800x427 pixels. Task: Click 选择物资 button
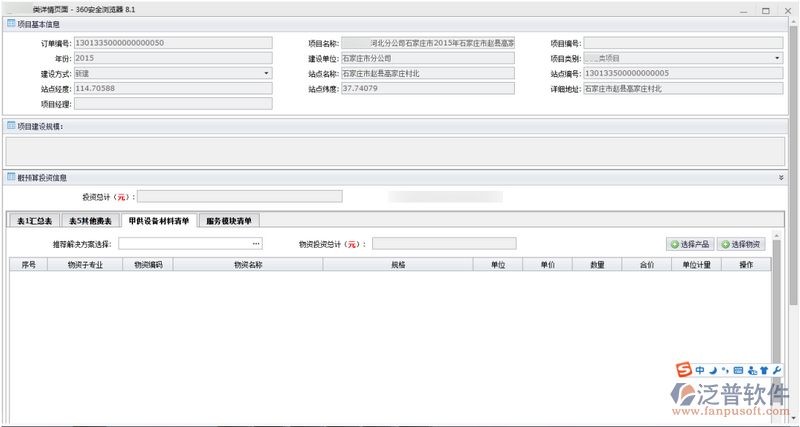(x=741, y=244)
